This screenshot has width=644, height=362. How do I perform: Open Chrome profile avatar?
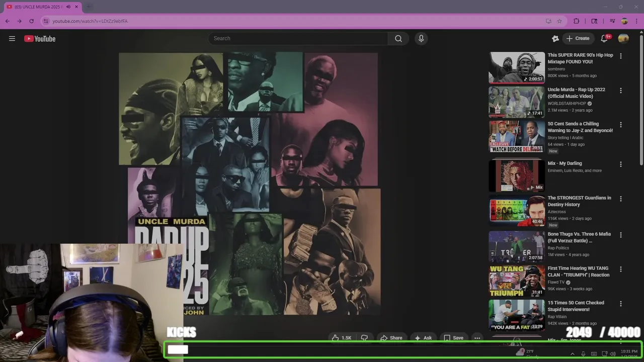click(x=624, y=21)
